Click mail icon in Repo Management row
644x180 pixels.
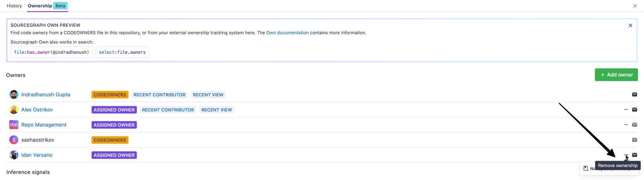click(x=634, y=125)
